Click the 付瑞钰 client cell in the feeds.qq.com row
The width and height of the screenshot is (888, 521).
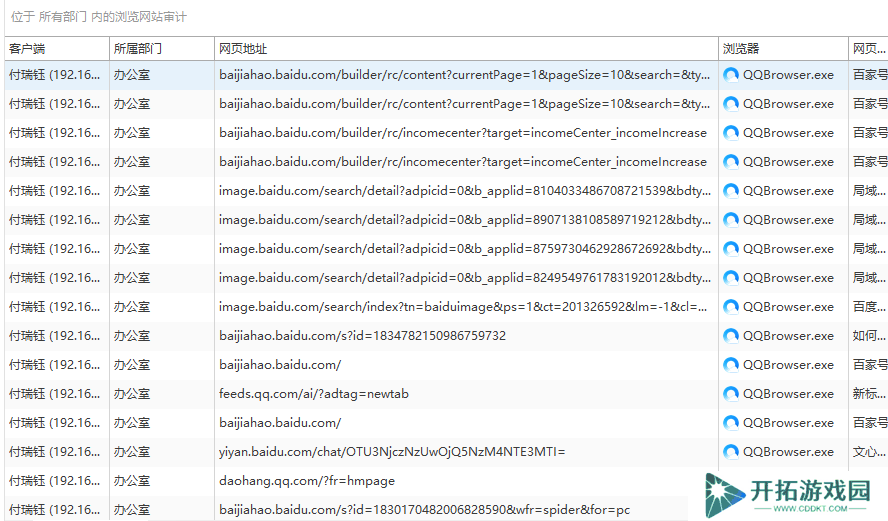(54, 394)
